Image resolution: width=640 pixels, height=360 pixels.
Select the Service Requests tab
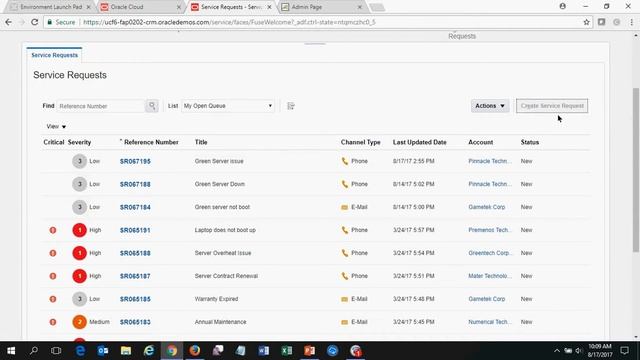click(54, 55)
